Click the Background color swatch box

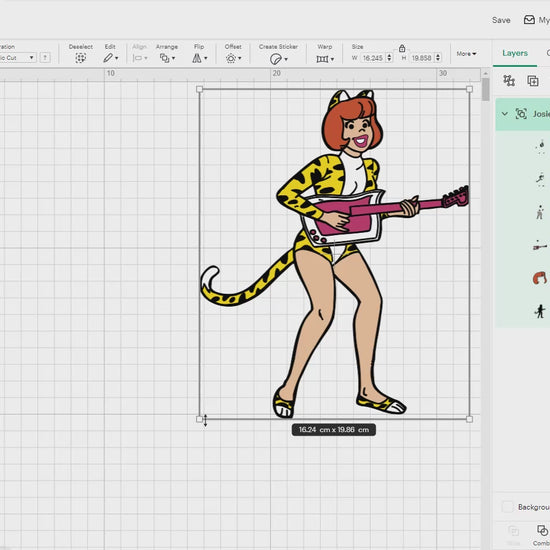508,507
